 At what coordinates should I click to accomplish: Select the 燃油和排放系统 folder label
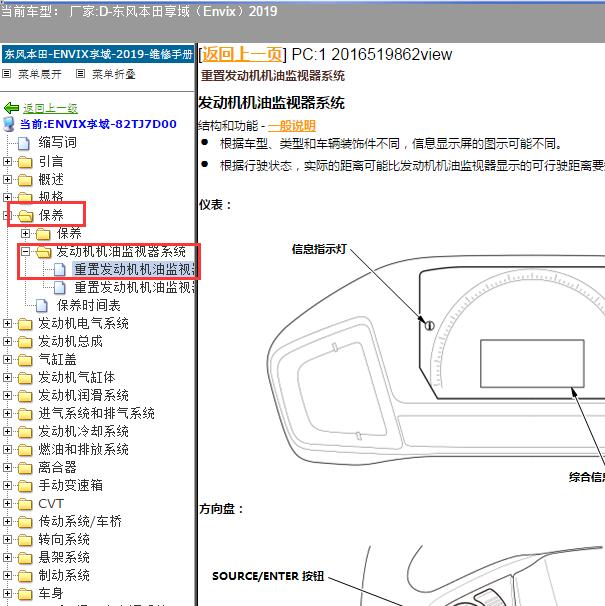83,449
